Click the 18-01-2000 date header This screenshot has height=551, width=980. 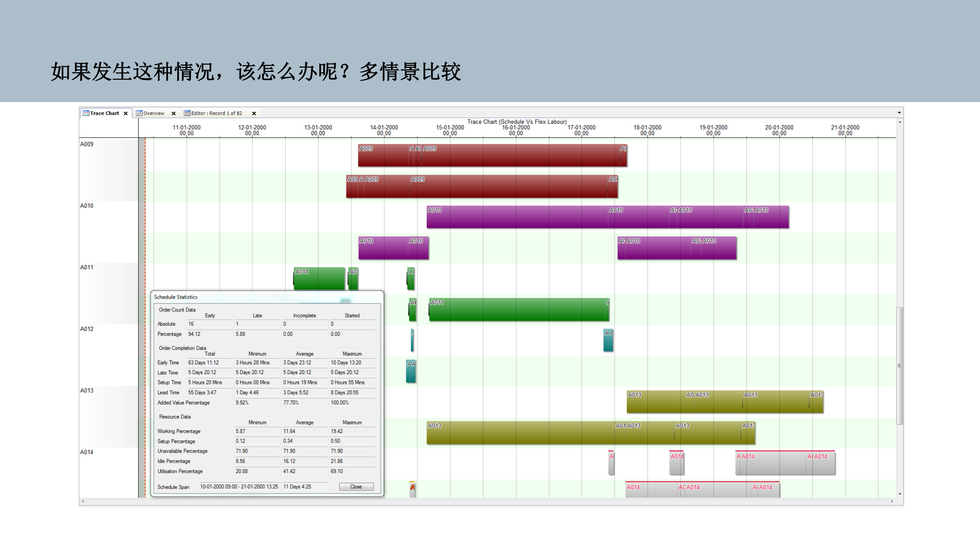coord(647,130)
